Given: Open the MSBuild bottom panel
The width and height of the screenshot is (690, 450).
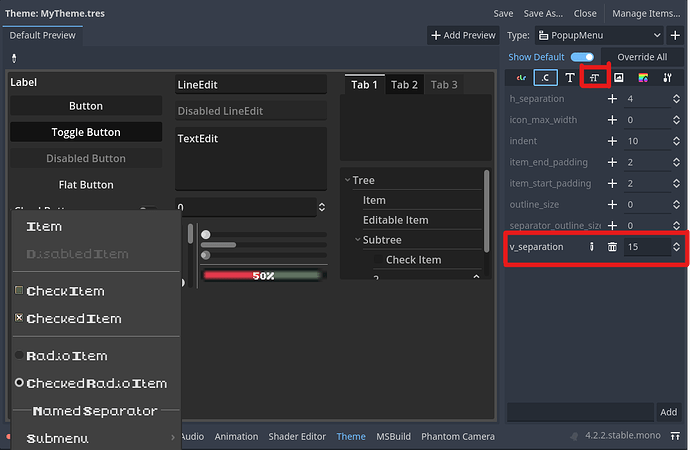Looking at the screenshot, I should [393, 436].
